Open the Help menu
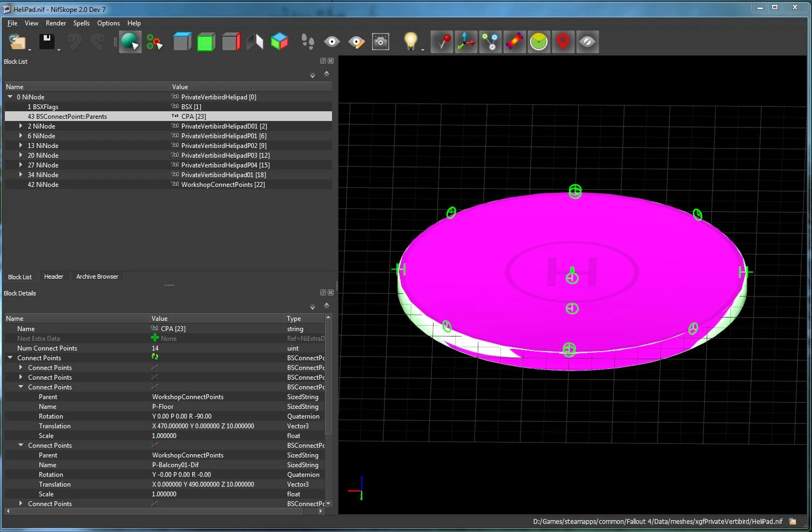 134,23
